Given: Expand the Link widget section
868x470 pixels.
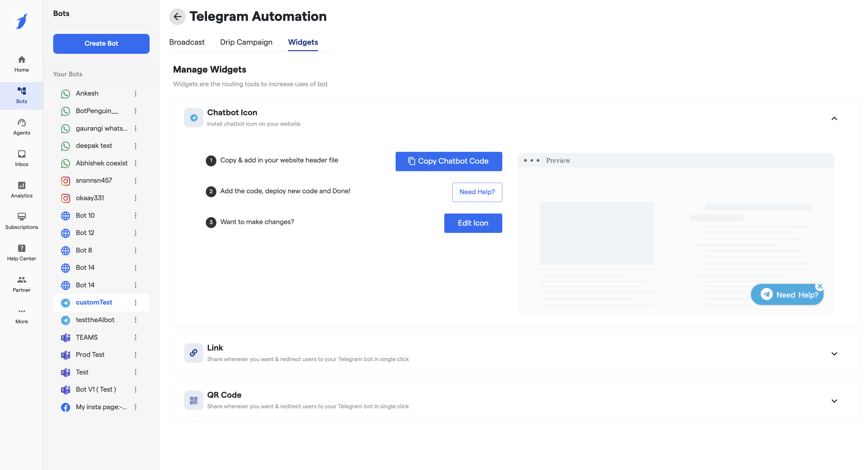Looking at the screenshot, I should [834, 354].
